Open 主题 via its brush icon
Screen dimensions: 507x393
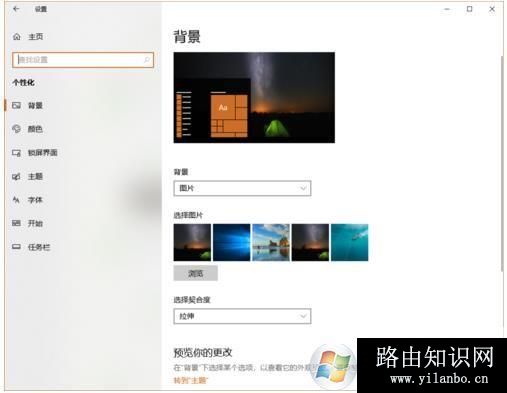click(16, 176)
